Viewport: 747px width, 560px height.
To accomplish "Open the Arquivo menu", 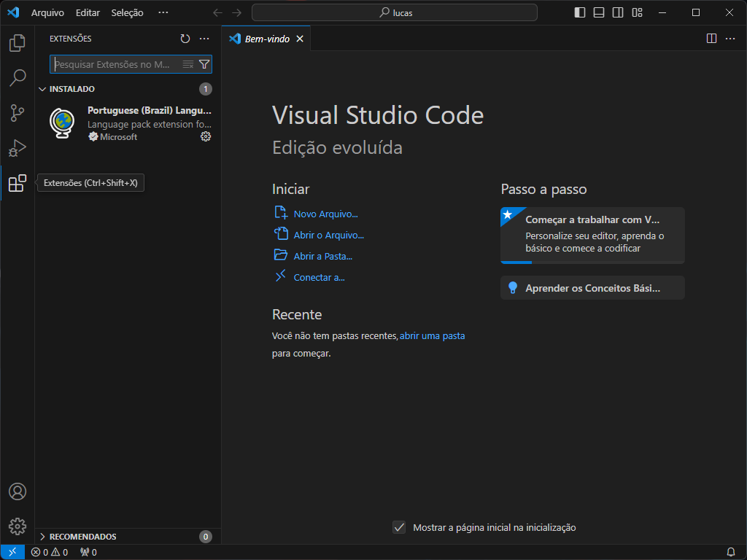I will pos(47,13).
